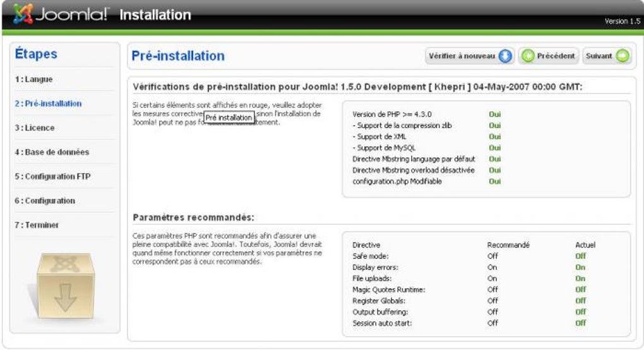Image resolution: width=644 pixels, height=350 pixels.
Task: Click the Oui value for Support de MySQL
Action: pyautogui.click(x=494, y=147)
